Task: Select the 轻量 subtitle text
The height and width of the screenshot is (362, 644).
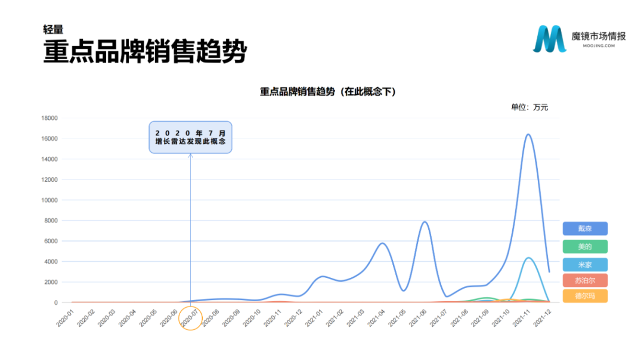Action: click(53, 30)
